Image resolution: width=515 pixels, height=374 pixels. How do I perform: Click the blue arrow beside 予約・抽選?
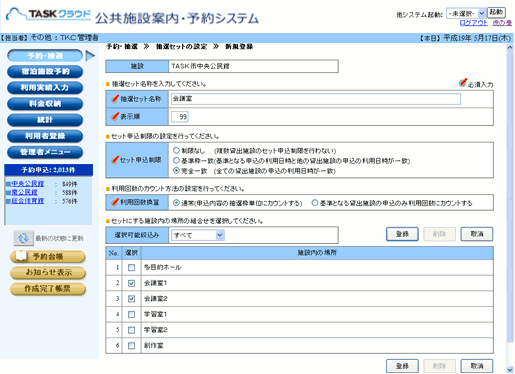[x=90, y=56]
